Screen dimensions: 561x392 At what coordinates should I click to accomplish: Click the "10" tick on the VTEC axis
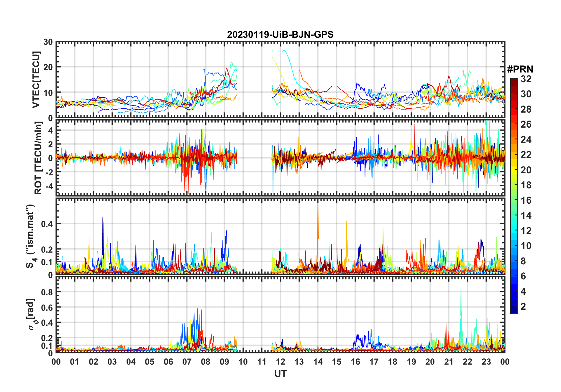click(x=48, y=93)
